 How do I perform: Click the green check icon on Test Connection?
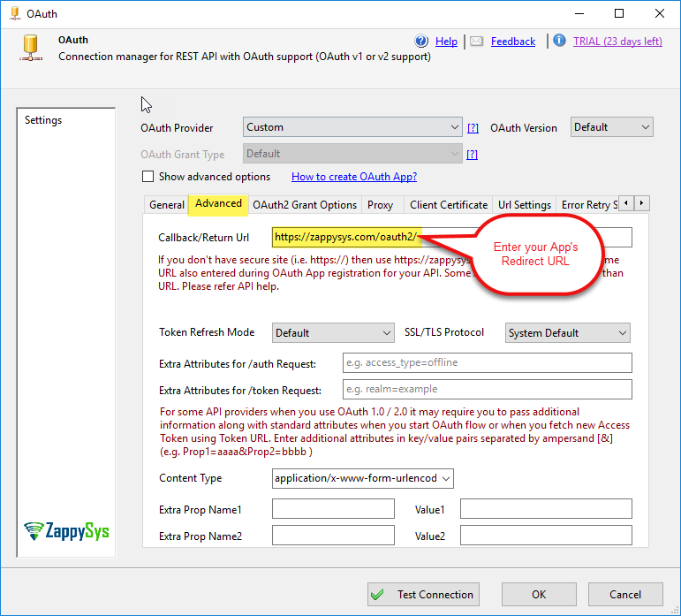click(378, 595)
